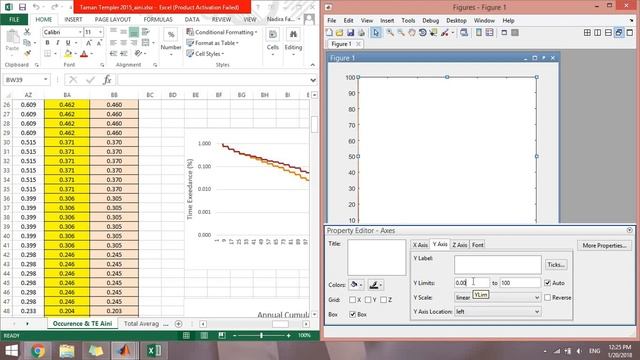
Task: Select the Zoom In tool in Figures toolbar
Action: (x=390, y=33)
